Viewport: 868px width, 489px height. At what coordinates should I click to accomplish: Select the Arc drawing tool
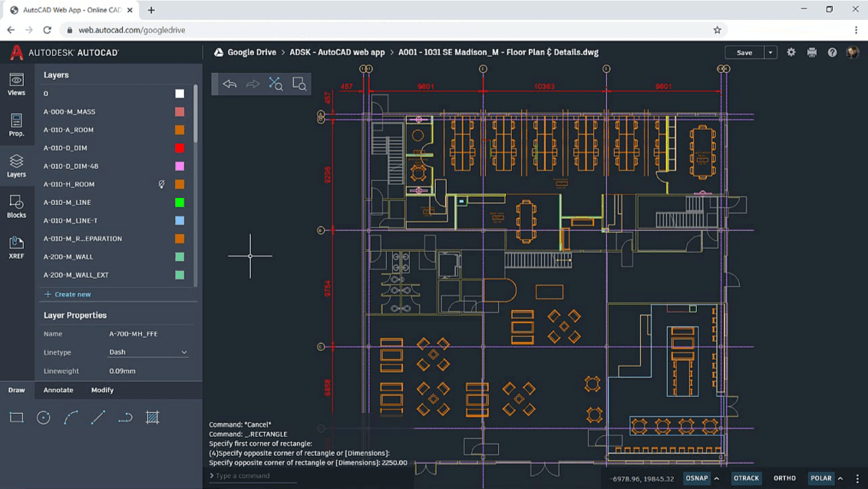(x=71, y=417)
